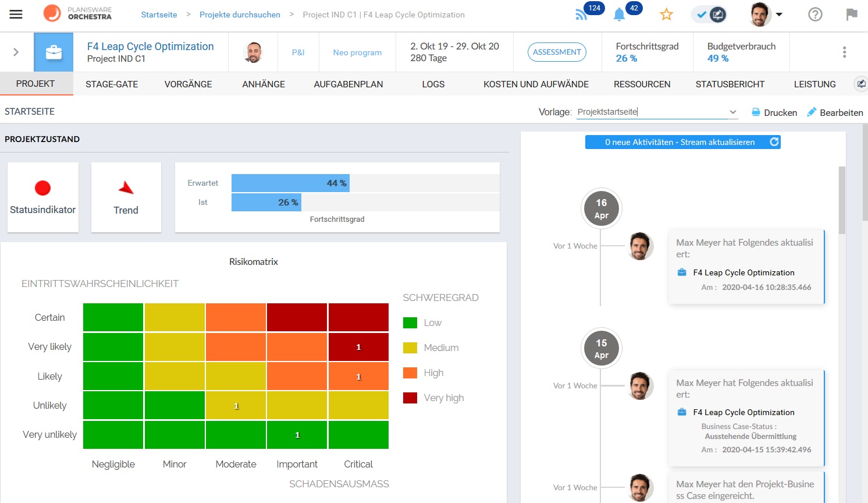This screenshot has width=868, height=503.
Task: Open the RSS activity feed icon
Action: pos(581,15)
